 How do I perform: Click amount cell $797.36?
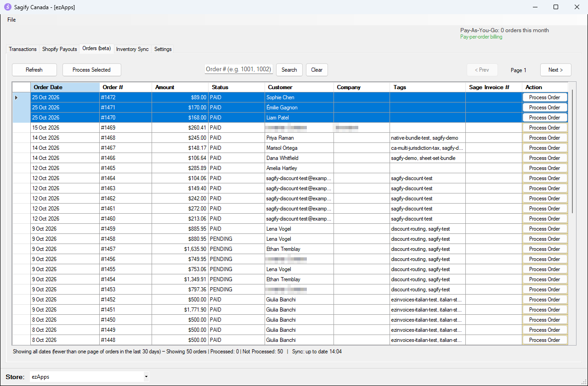(181, 289)
